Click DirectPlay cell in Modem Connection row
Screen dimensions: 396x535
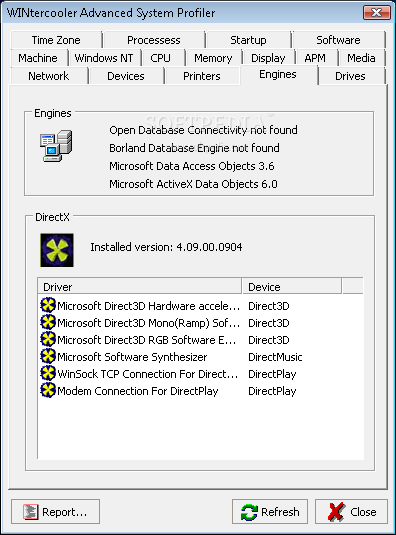272,391
